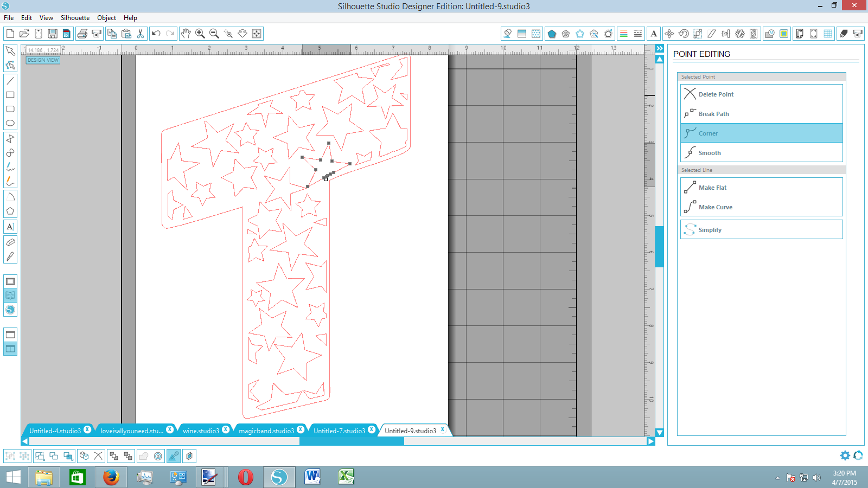The image size is (868, 488).
Task: Open Firefox from the taskbar
Action: (111, 477)
